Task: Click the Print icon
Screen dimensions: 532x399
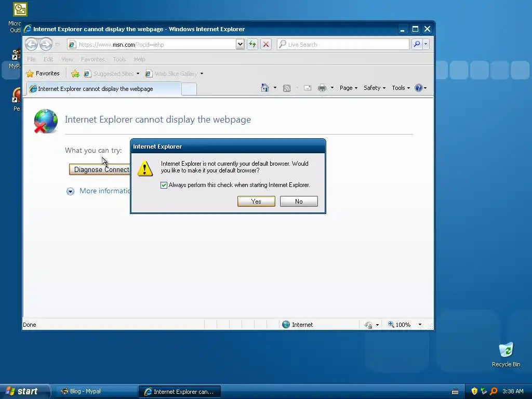Action: pos(322,88)
